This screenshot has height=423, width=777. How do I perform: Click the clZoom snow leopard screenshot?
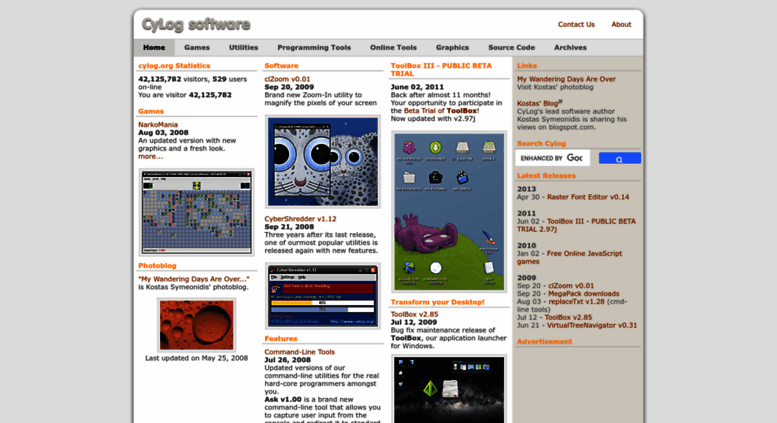[x=323, y=162]
